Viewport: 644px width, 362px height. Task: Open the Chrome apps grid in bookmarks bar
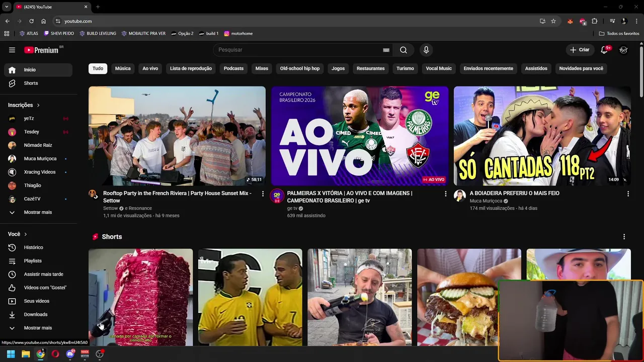7,34
